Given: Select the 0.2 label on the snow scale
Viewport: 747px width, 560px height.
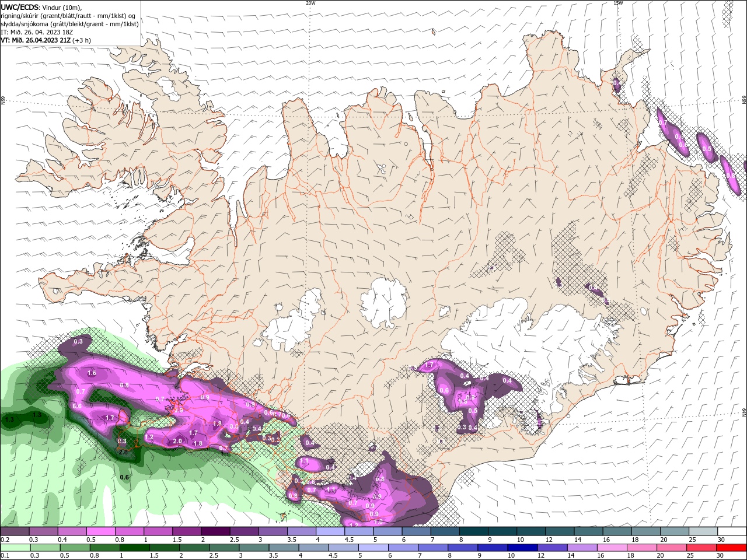Looking at the screenshot, I should click(x=5, y=540).
